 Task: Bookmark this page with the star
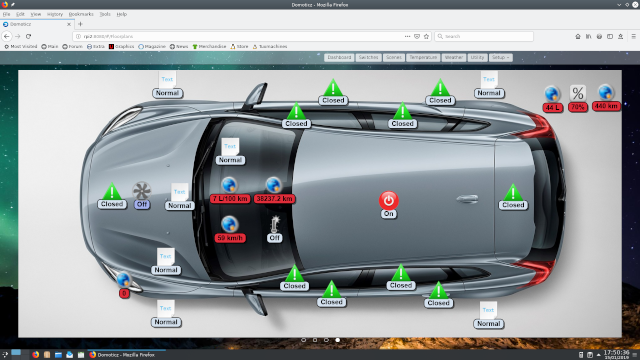point(427,36)
